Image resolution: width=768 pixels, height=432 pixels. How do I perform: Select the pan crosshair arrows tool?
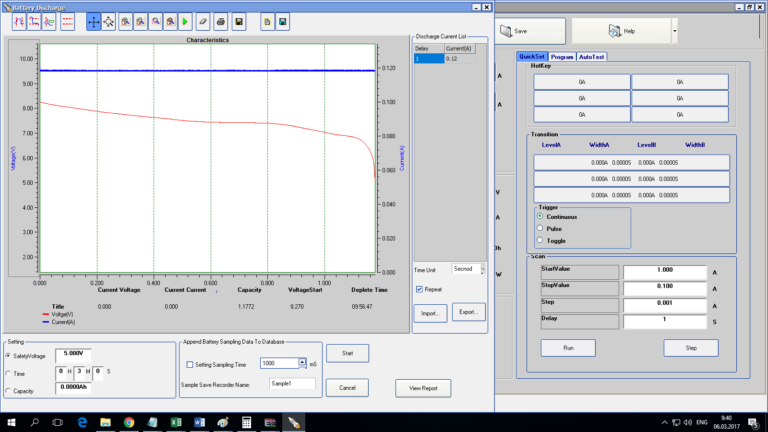pyautogui.click(x=93, y=22)
